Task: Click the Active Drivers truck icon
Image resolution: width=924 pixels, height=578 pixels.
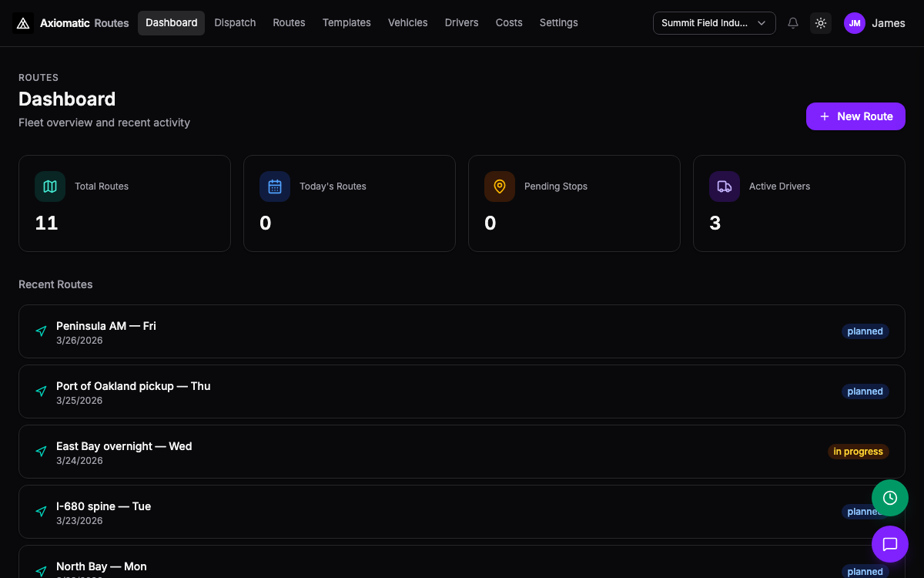Action: pyautogui.click(x=725, y=187)
